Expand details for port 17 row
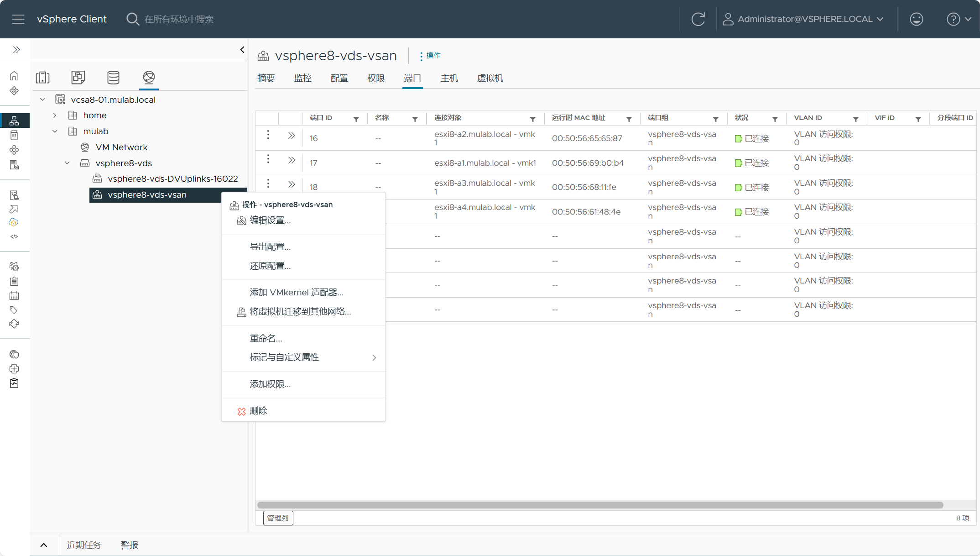The image size is (980, 556). (292, 160)
